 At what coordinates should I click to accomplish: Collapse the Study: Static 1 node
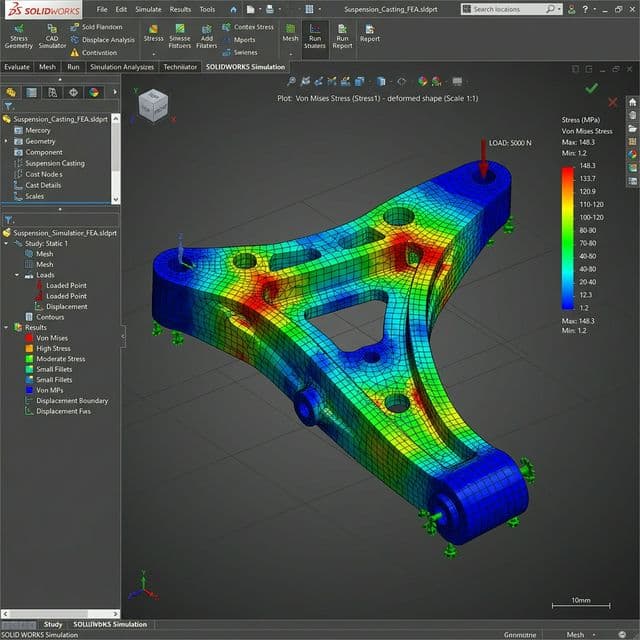tap(6, 243)
